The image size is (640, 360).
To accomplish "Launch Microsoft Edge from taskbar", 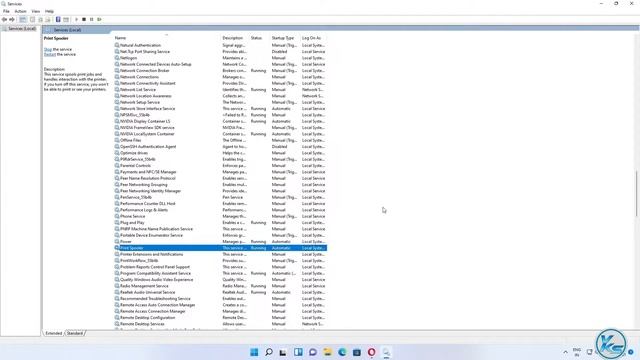I will click(x=342, y=352).
